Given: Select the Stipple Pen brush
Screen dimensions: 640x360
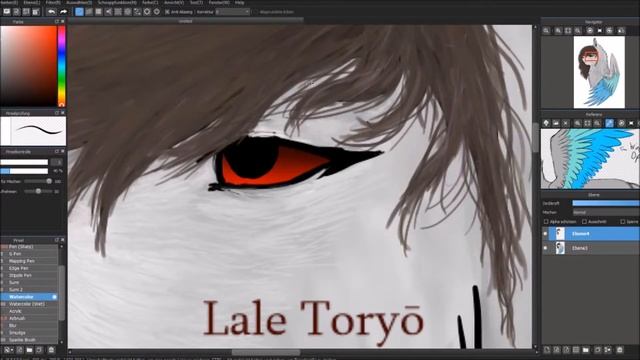Looking at the screenshot, I should point(29,276).
